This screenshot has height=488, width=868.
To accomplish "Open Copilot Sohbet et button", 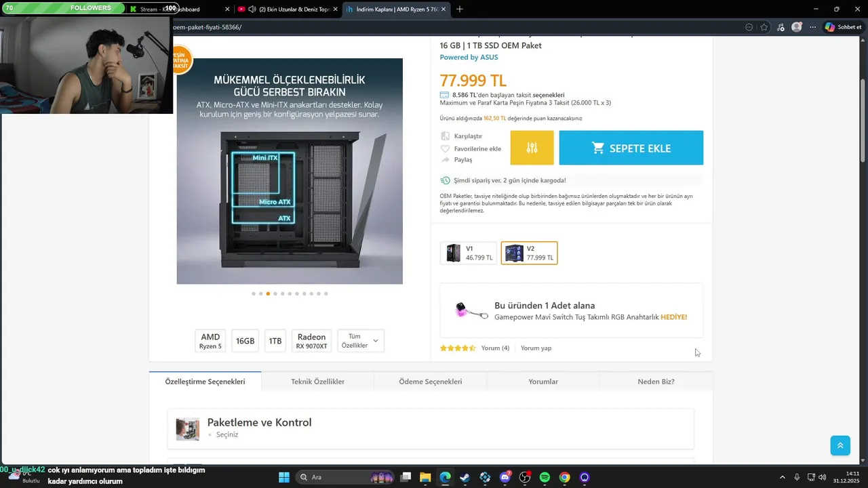I will pyautogui.click(x=843, y=27).
